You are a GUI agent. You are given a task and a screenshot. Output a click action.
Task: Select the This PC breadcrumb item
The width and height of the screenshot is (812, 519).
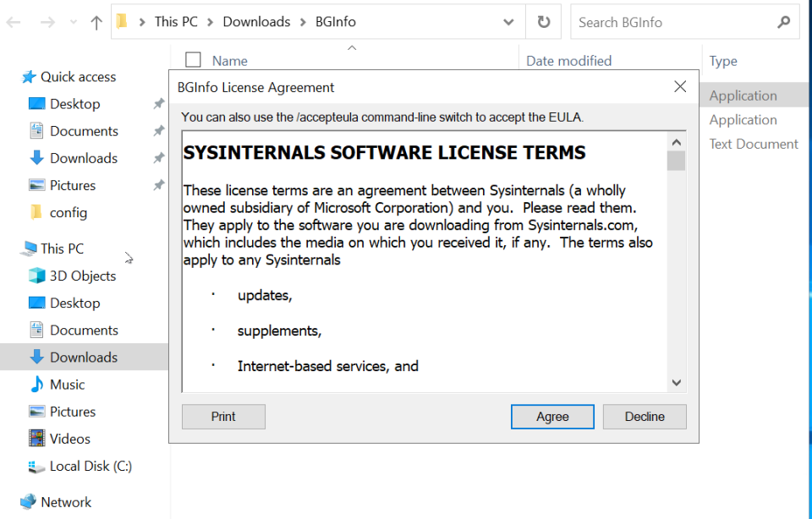[x=176, y=21]
